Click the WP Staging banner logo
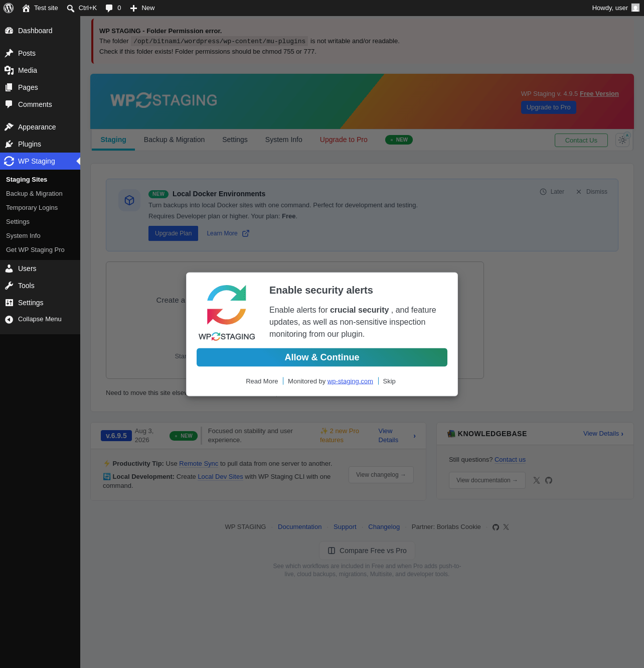The height and width of the screenshot is (668, 644). (164, 100)
